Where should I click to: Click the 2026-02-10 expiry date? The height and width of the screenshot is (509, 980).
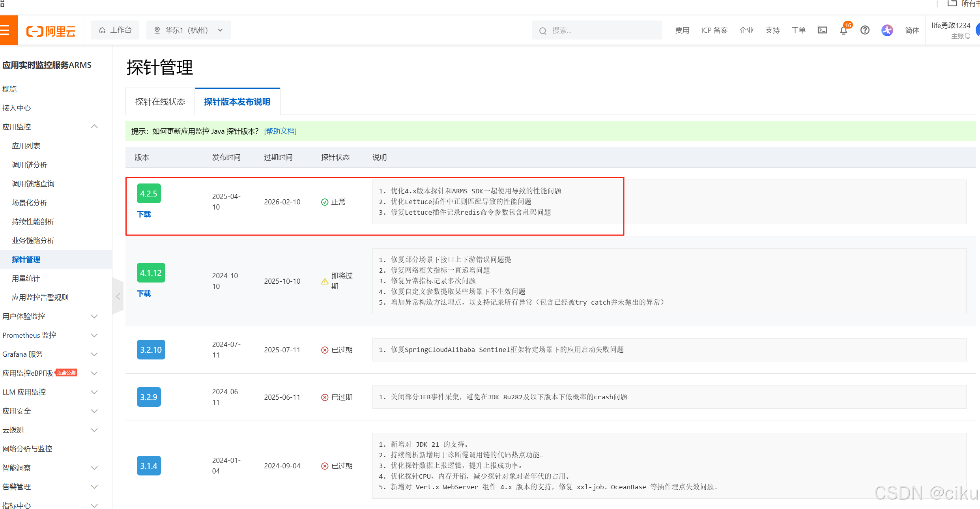coord(282,202)
